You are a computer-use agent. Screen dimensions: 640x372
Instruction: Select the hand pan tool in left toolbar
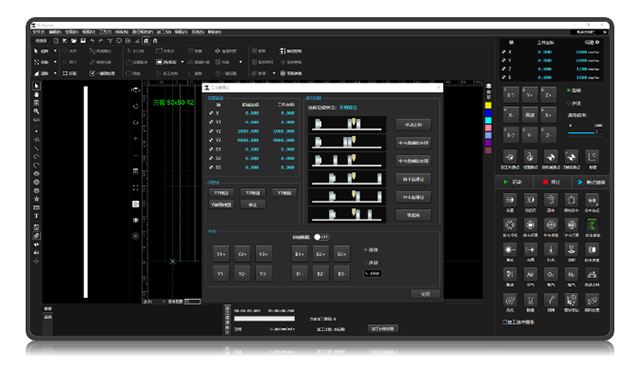click(x=36, y=94)
